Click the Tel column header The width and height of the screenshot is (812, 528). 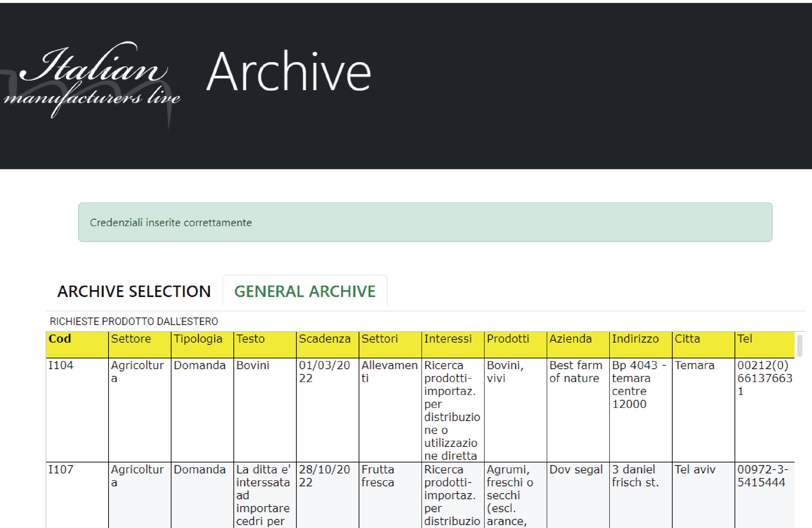point(764,345)
